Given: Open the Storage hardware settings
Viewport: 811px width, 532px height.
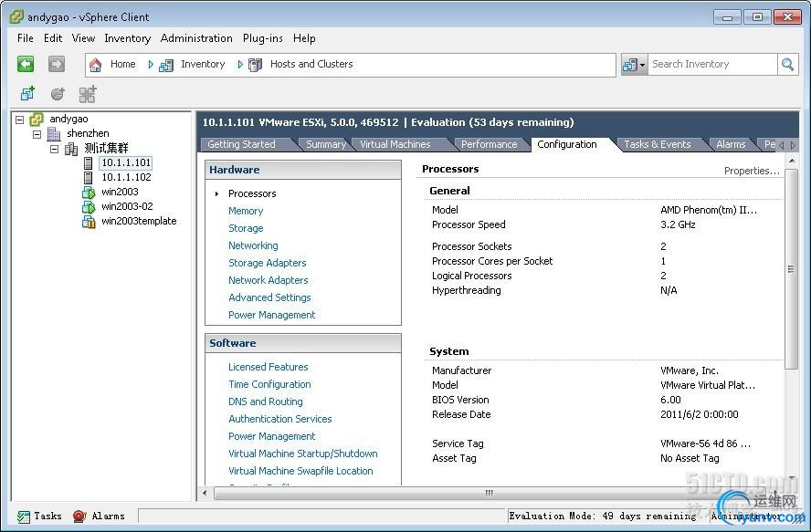Looking at the screenshot, I should pos(246,228).
